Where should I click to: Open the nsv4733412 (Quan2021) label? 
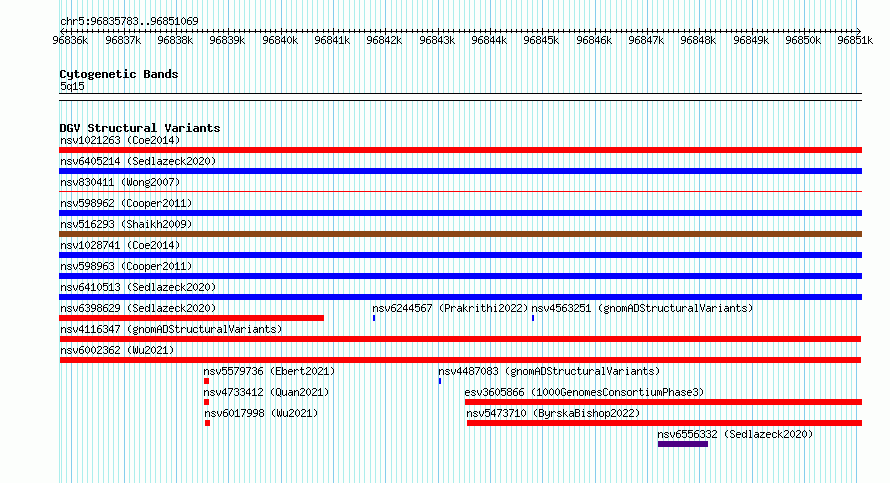(266, 392)
